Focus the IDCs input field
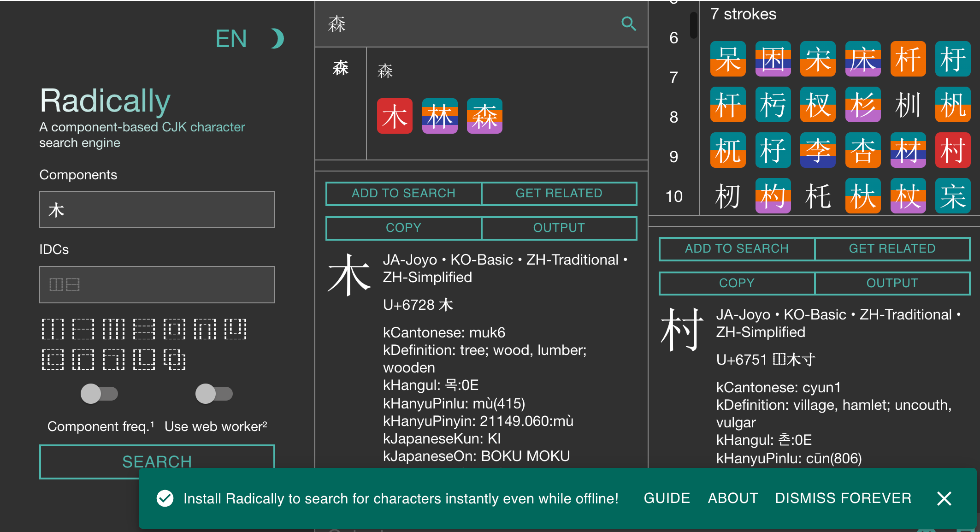980x532 pixels. pyautogui.click(x=157, y=285)
